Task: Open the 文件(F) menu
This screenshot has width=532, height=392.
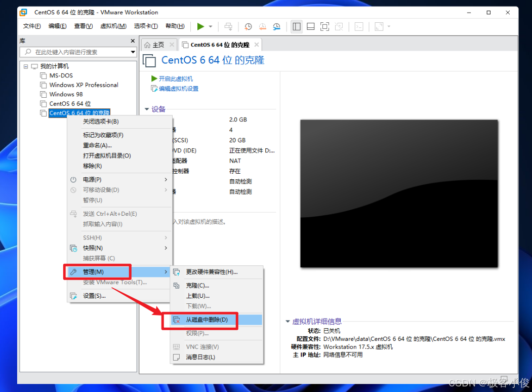Action: click(32, 26)
